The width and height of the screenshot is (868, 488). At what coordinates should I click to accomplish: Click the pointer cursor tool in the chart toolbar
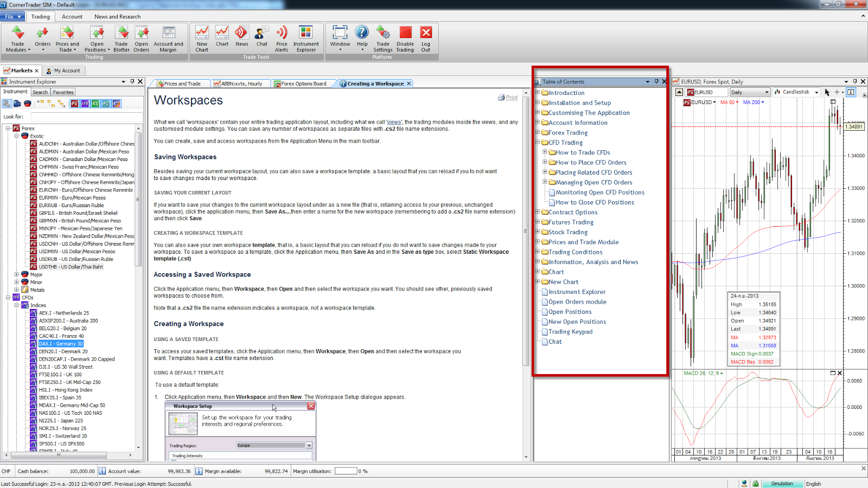827,92
